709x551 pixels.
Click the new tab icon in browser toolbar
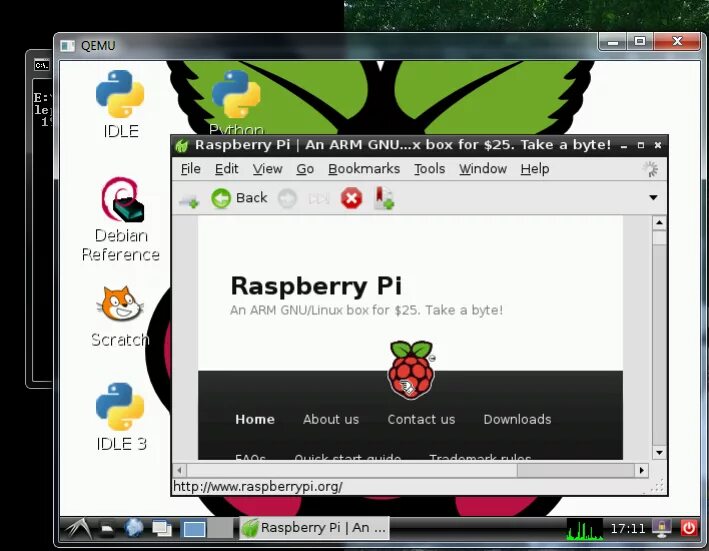pyautogui.click(x=189, y=200)
